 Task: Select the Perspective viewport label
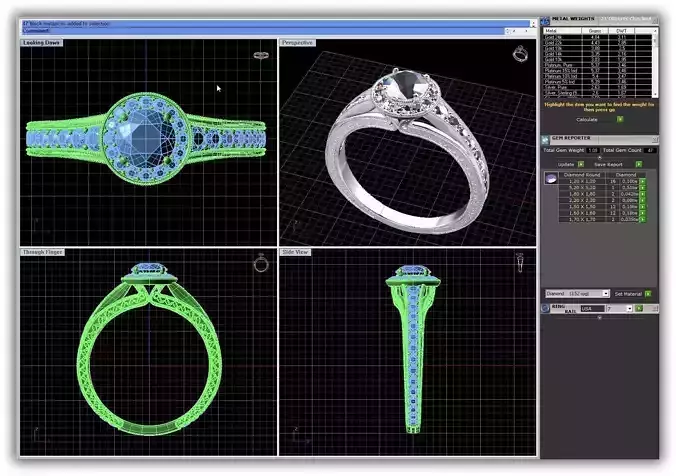pos(298,43)
